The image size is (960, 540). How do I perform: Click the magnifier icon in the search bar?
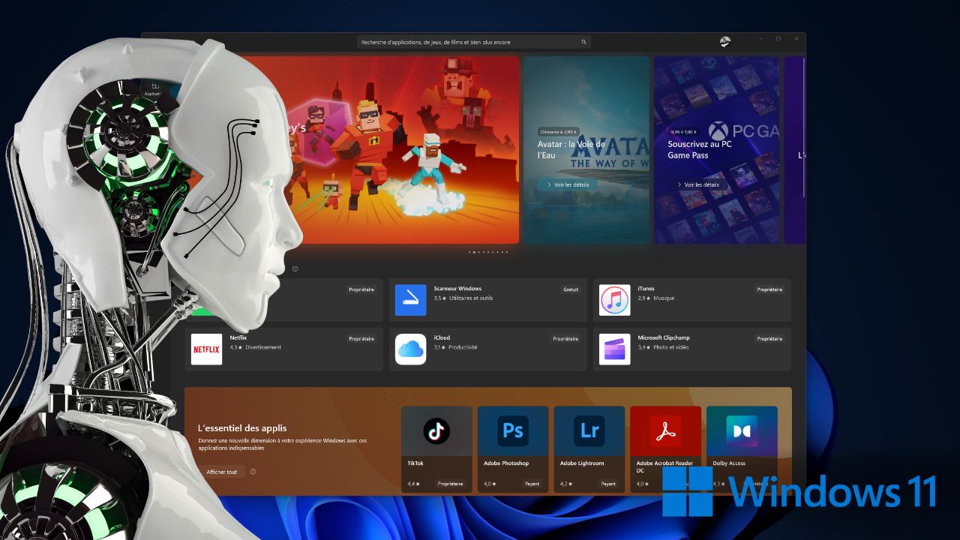pos(583,42)
